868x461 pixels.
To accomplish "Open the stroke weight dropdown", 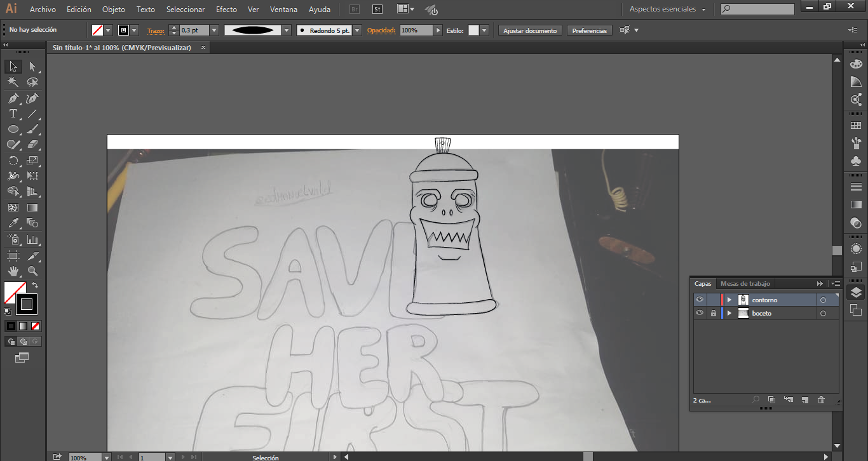I will [x=214, y=30].
